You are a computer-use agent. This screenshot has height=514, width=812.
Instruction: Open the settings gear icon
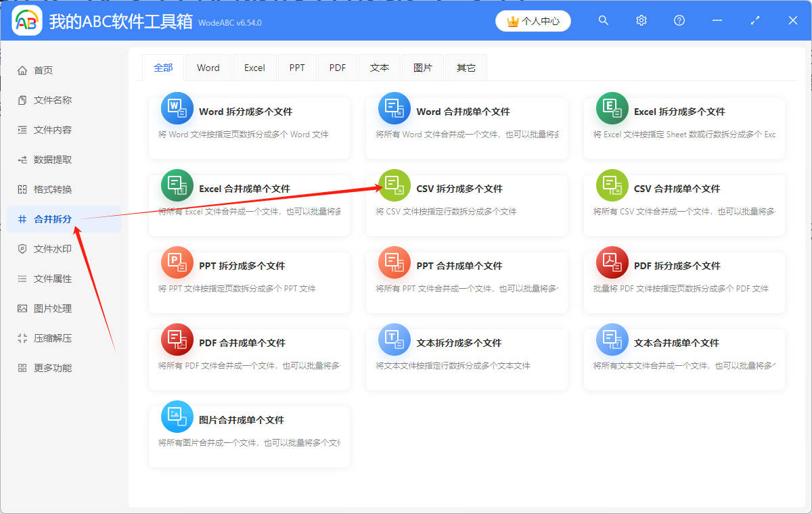(x=641, y=20)
